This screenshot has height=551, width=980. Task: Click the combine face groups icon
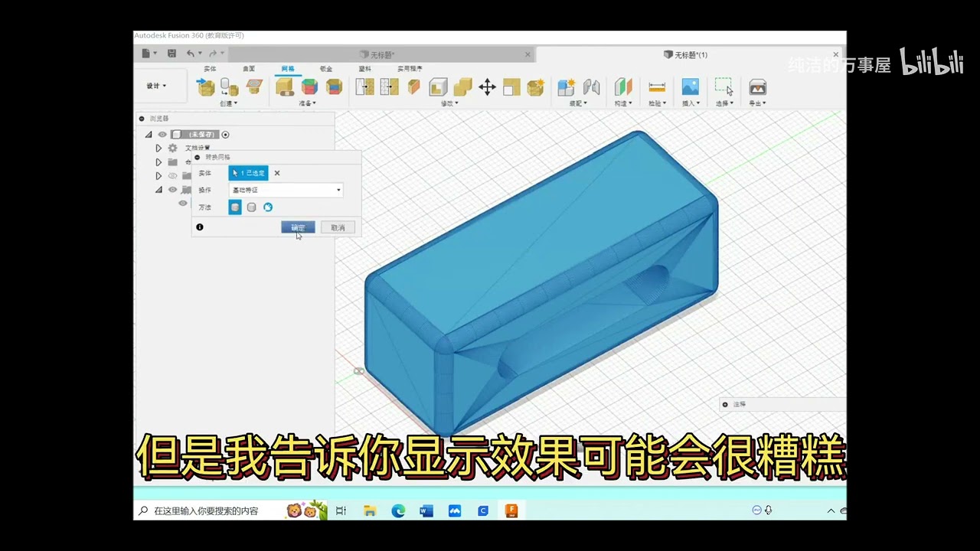334,86
